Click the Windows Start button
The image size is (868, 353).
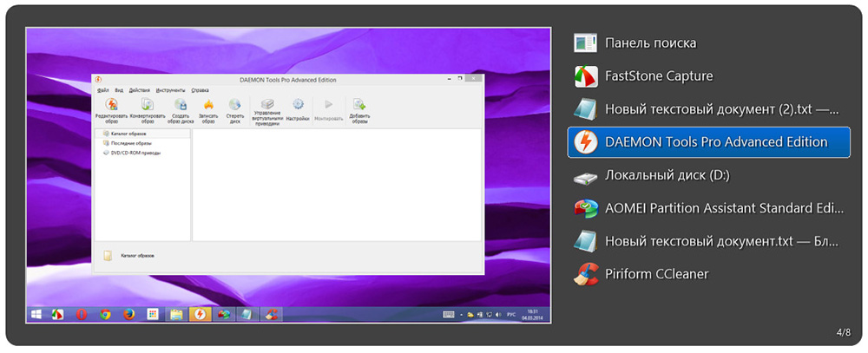[x=36, y=315]
